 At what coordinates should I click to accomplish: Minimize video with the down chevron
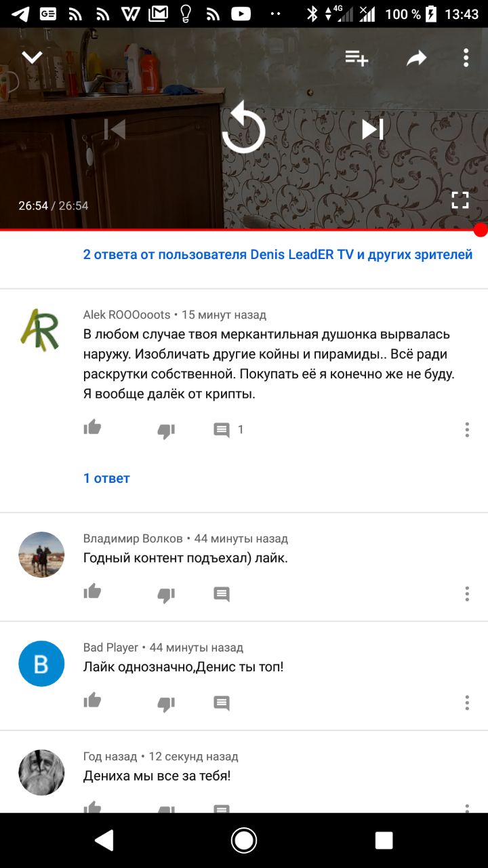click(x=32, y=58)
